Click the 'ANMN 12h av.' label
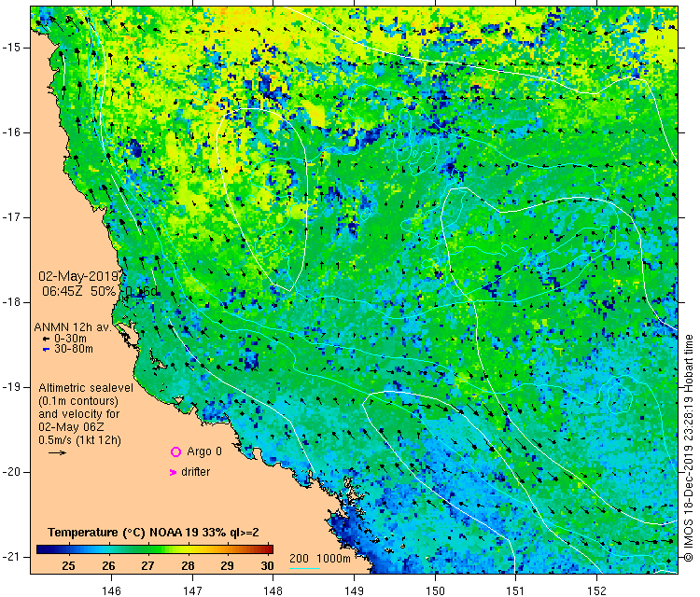The height and width of the screenshot is (597, 700). click(73, 327)
